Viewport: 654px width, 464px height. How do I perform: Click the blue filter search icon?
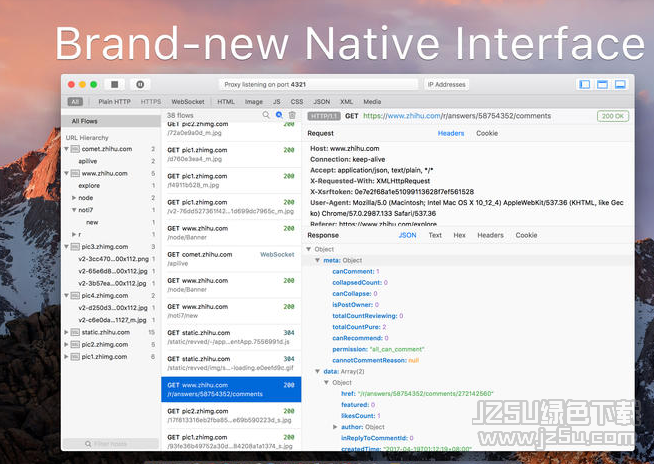[x=279, y=115]
